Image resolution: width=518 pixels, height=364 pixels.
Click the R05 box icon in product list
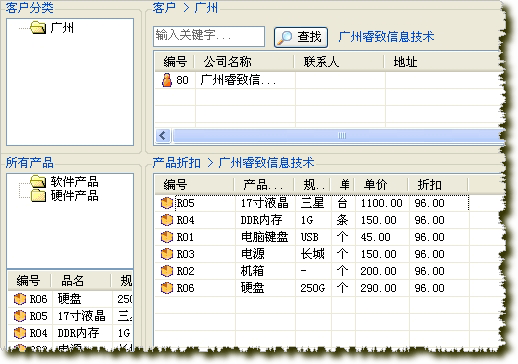coord(20,316)
